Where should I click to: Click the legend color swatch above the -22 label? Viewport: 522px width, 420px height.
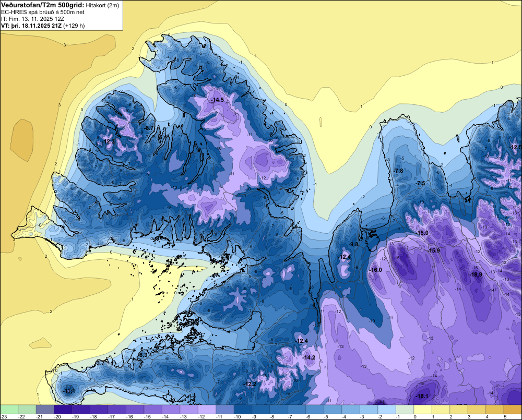(27, 409)
